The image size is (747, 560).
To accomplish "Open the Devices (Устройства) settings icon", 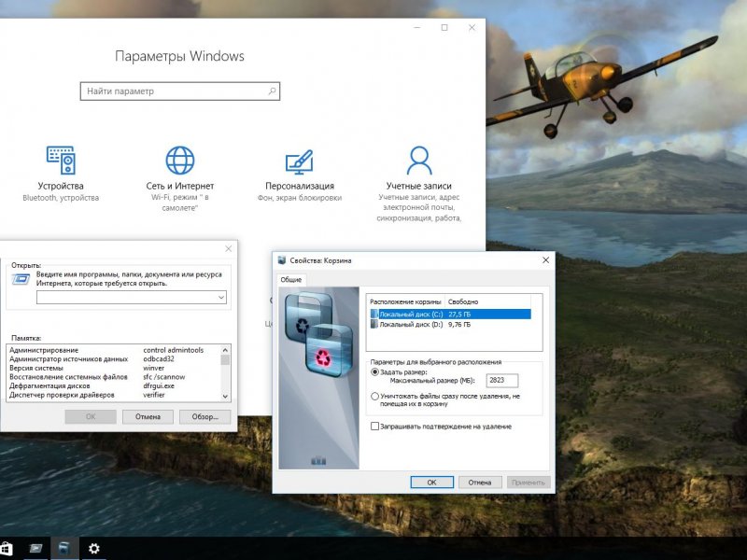I will [61, 160].
